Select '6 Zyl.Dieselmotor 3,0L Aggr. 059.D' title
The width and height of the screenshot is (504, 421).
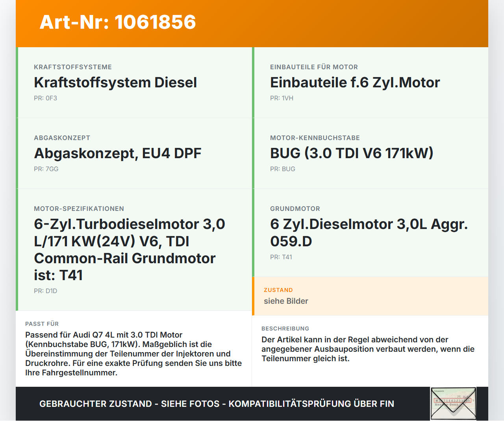pyautogui.click(x=369, y=233)
